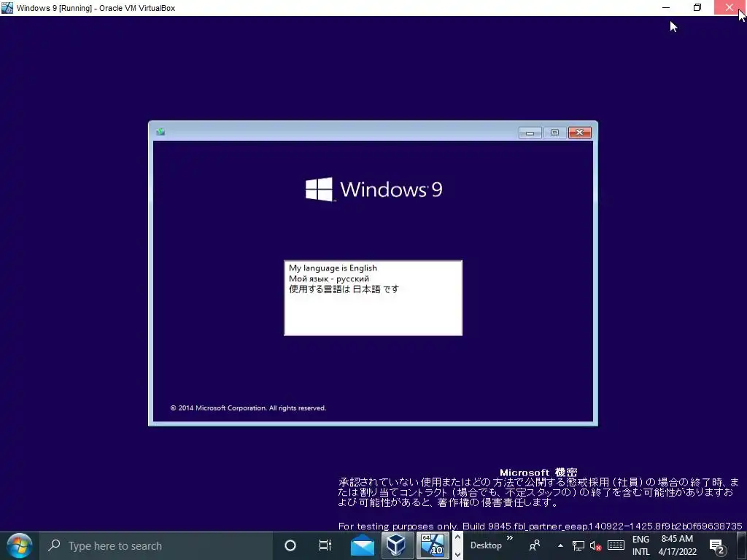This screenshot has width=747, height=560.
Task: Open ENG INTL language switcher
Action: (640, 545)
